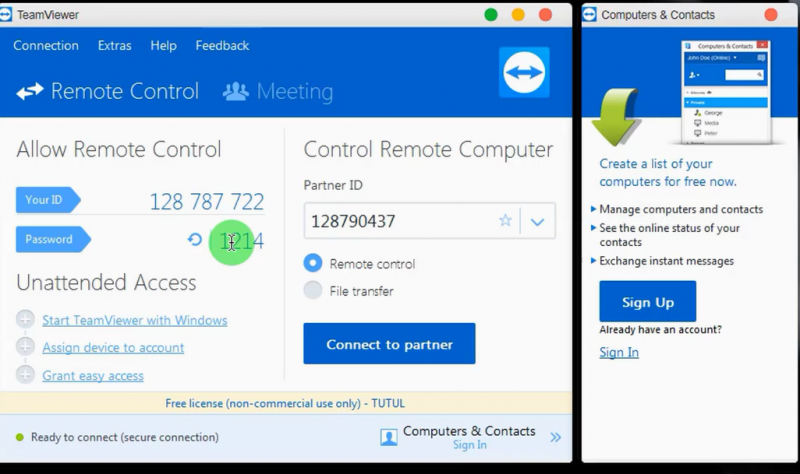Click plus icon beside Assign device to account
800x474 pixels.
pos(25,346)
